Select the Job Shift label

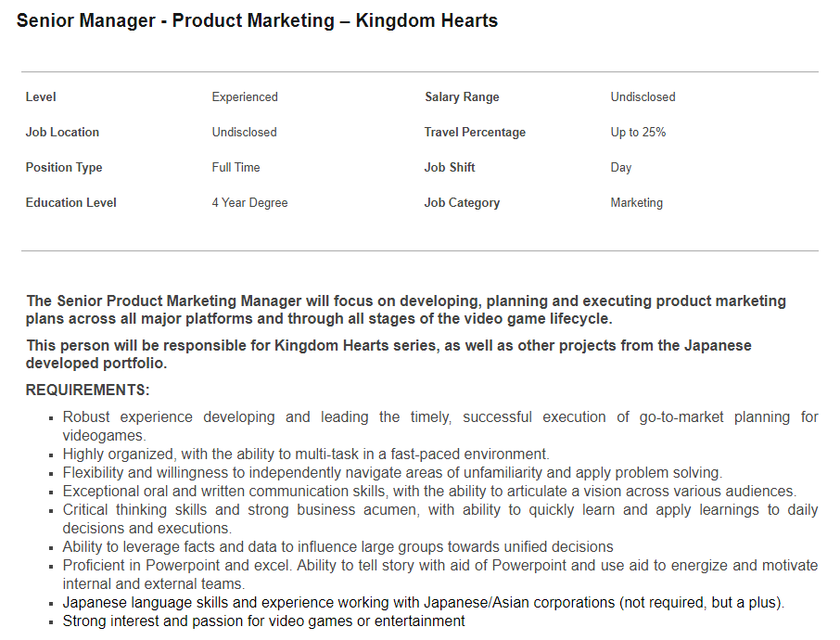pos(450,168)
